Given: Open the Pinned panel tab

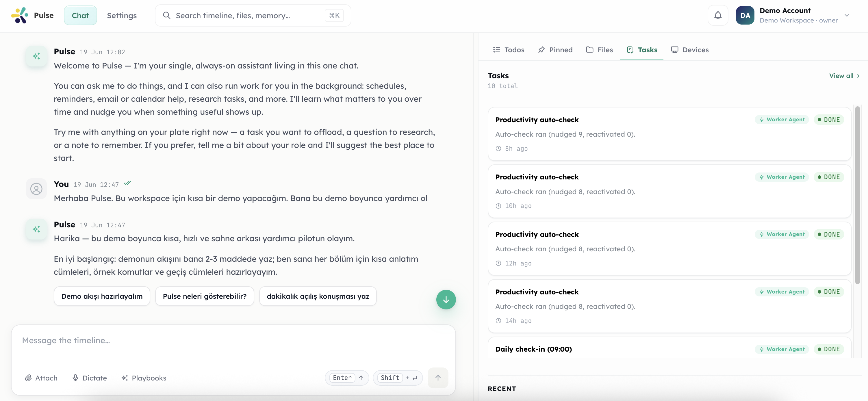Looking at the screenshot, I should click(x=555, y=50).
